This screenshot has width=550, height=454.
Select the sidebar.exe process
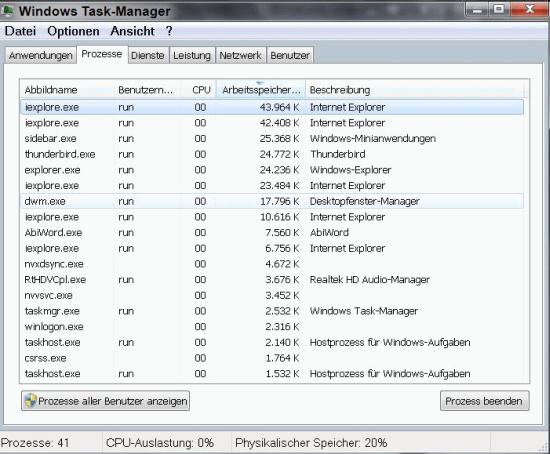point(272,139)
